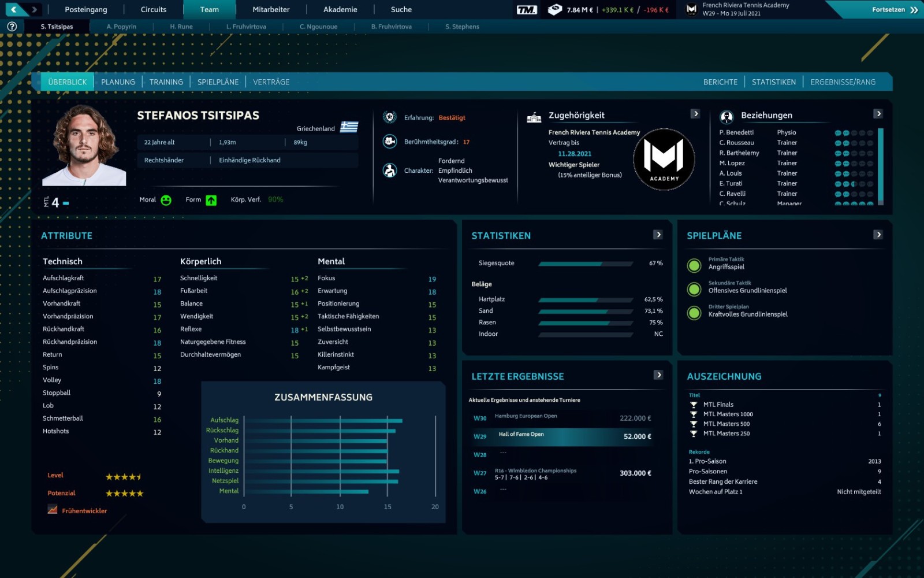This screenshot has width=924, height=578.
Task: Expand the Letzte Ergebnisse panel arrow
Action: [658, 375]
